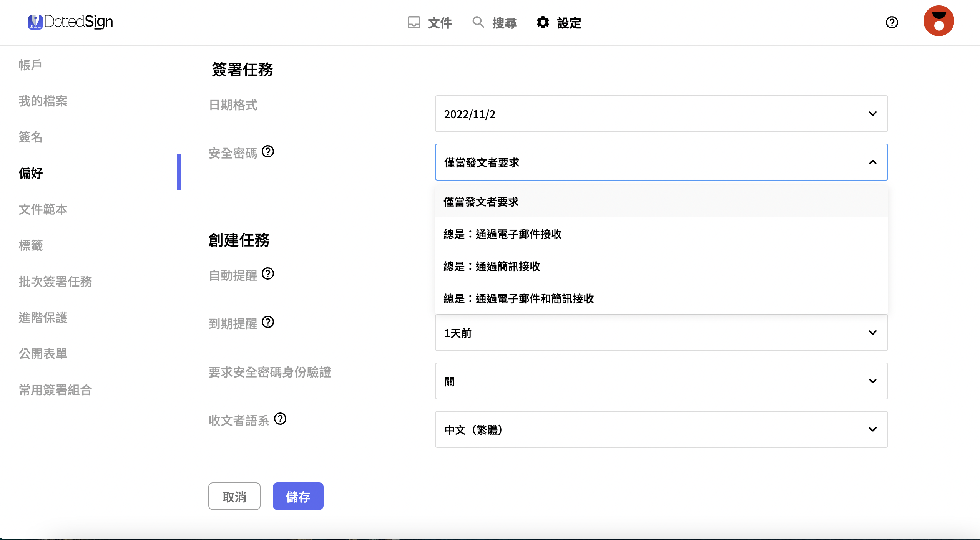Image resolution: width=980 pixels, height=540 pixels.
Task: Open the 要求安全密碼身份驗證 dropdown showing 關
Action: point(661,381)
